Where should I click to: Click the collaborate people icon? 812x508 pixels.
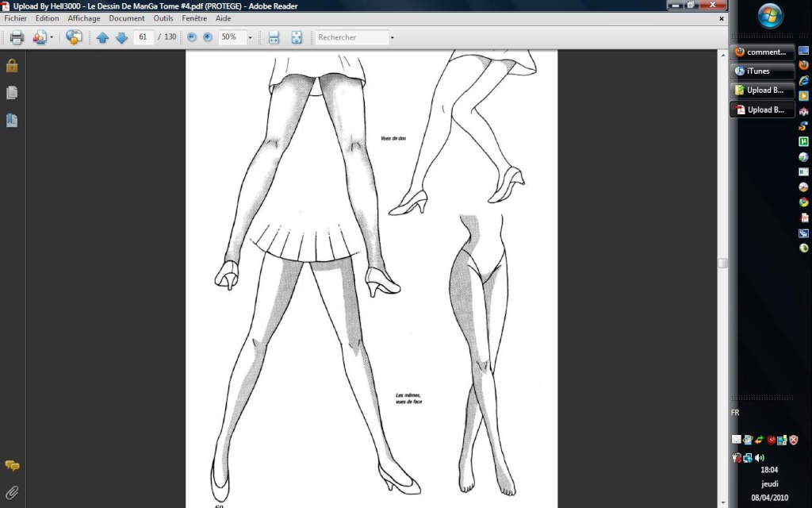click(40, 37)
